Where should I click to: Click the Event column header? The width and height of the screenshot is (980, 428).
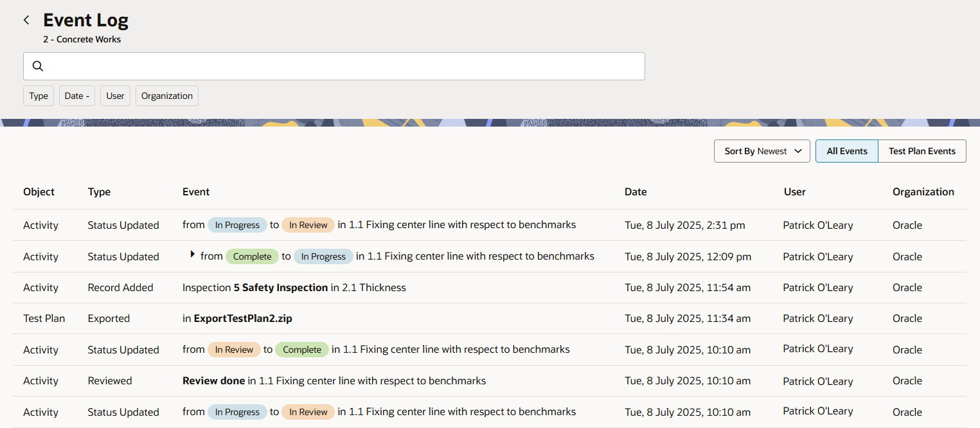pos(196,192)
